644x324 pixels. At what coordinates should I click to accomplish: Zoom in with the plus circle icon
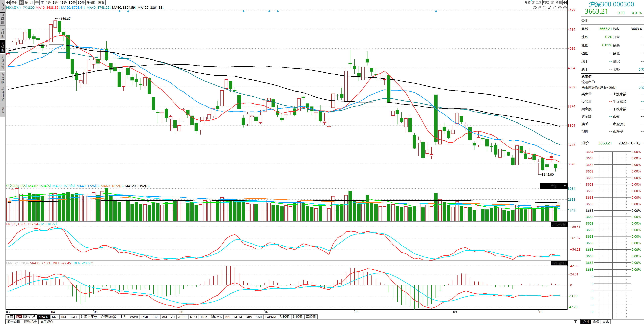pos(560,8)
